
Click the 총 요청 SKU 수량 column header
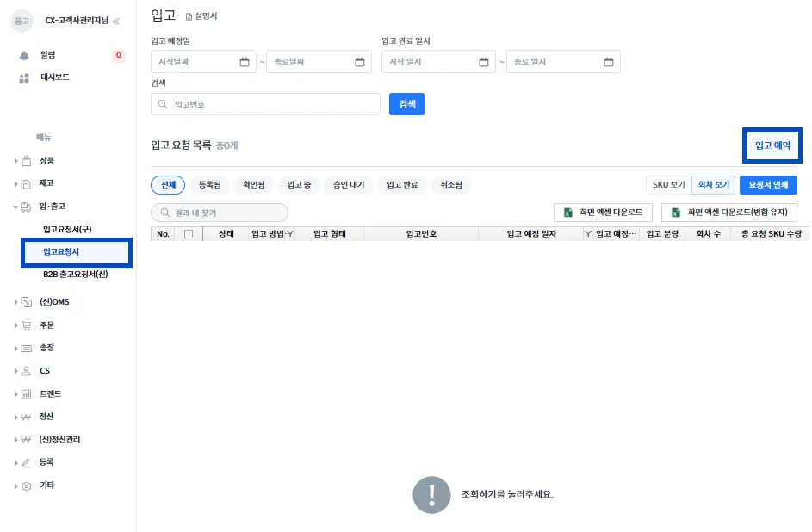[x=771, y=234]
